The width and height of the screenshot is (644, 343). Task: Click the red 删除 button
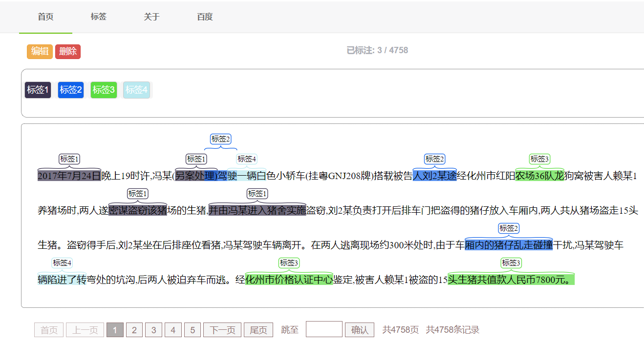68,51
